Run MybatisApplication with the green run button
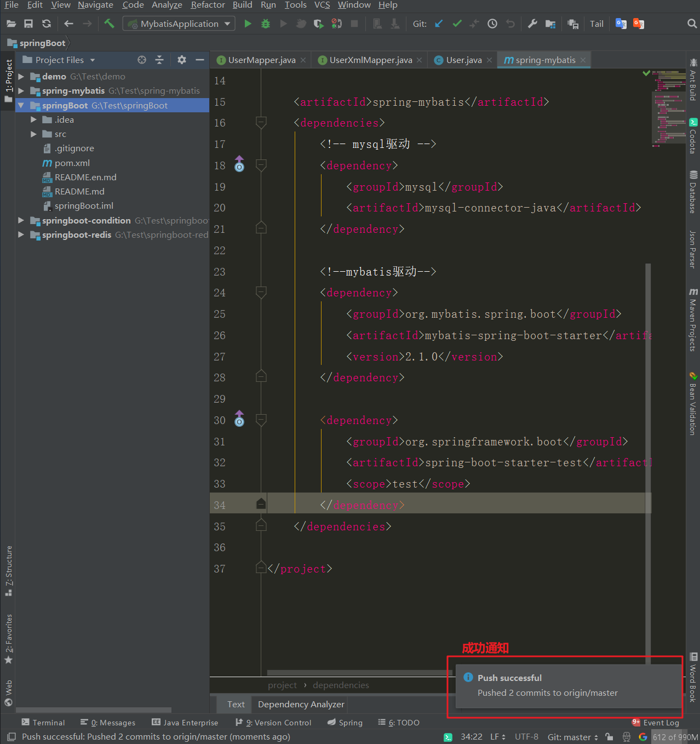The width and height of the screenshot is (700, 744). [x=247, y=24]
